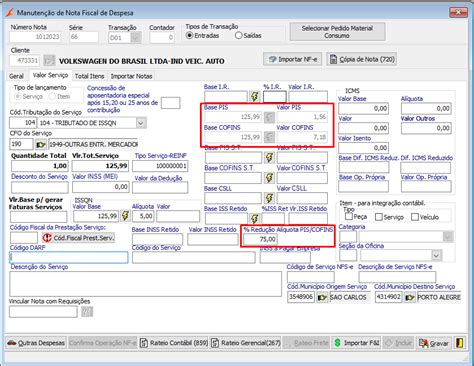The width and height of the screenshot is (474, 366).
Task: Check the Serviço integração contábil checkbox
Action: 378,217
